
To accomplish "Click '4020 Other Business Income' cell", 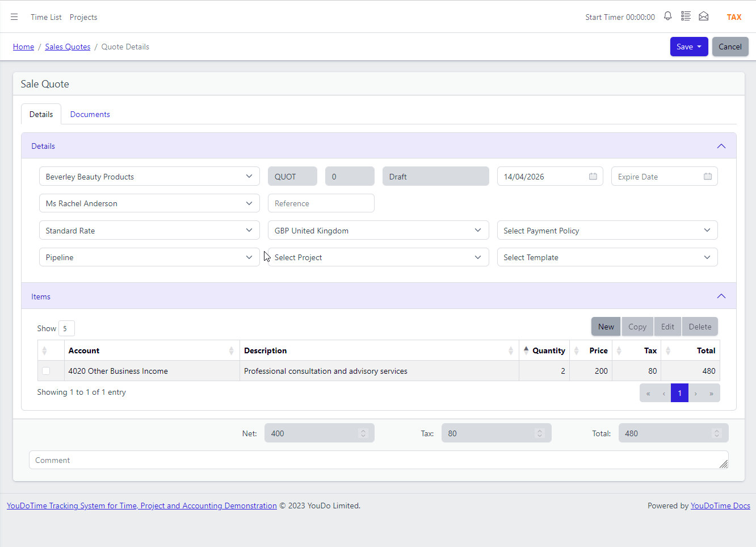I will point(152,371).
